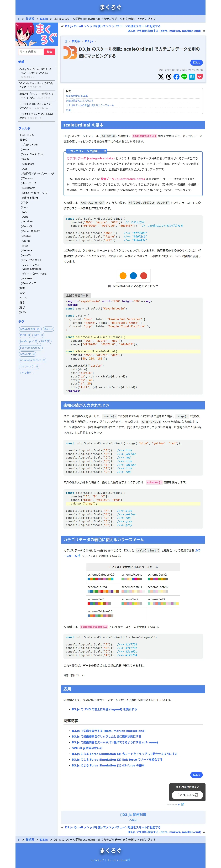Image resolution: width=221 pixels, height=868 pixels.
Task: Open 'Force Simulation (1) d3-force の基本' link
Action: coord(108,765)
